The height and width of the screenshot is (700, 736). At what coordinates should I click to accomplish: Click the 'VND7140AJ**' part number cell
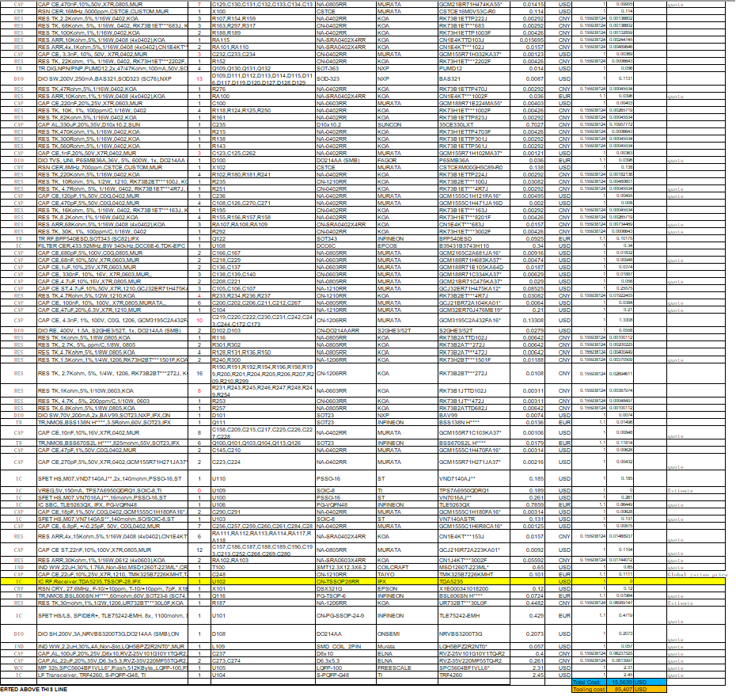pos(473,479)
